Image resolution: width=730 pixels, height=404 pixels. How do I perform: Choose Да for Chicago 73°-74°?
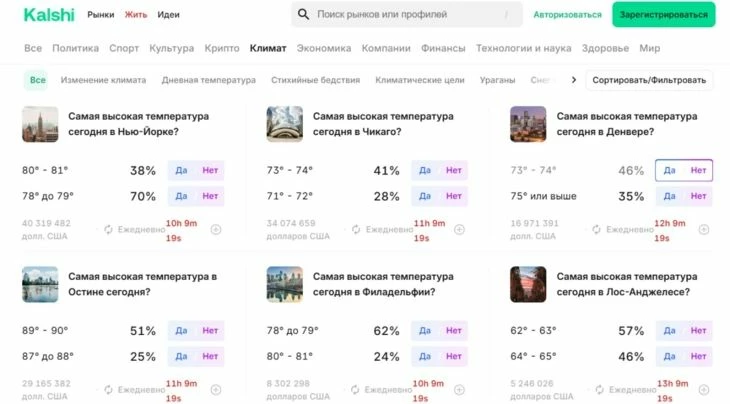point(425,170)
